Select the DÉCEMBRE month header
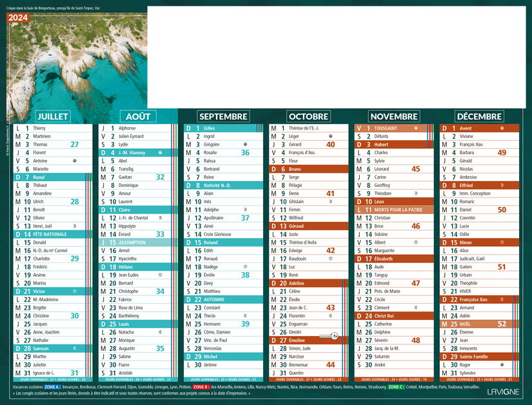Viewport: 532px width, 405px height. point(479,116)
